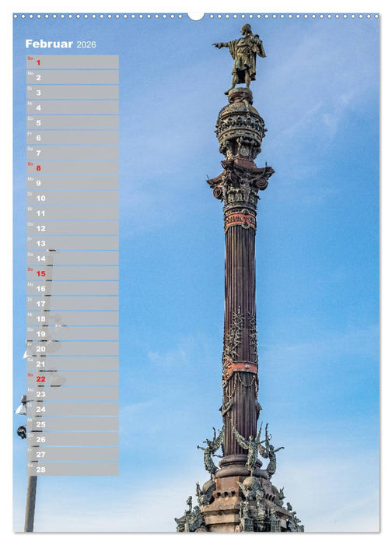Select the date row 9
The height and width of the screenshot is (545, 392).
(x=72, y=183)
